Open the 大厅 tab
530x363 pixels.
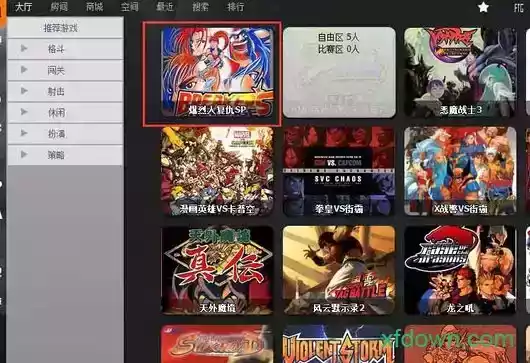point(24,7)
